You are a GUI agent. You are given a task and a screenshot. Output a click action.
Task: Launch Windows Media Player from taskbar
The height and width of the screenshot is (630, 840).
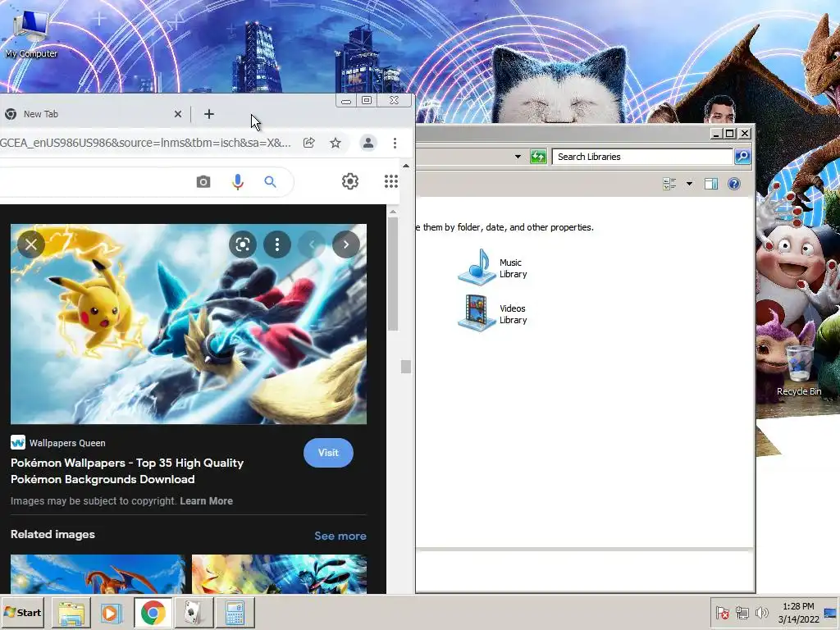click(x=112, y=612)
